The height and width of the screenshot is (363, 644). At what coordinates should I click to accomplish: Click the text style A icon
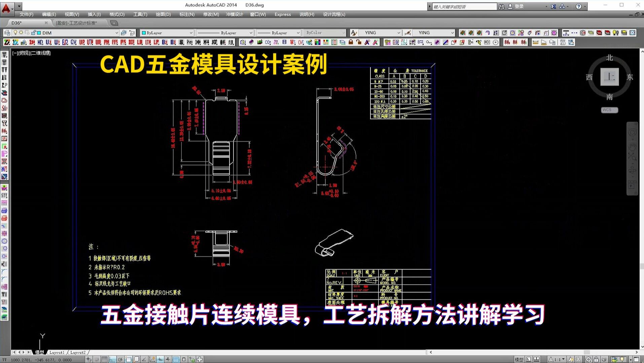tap(353, 33)
